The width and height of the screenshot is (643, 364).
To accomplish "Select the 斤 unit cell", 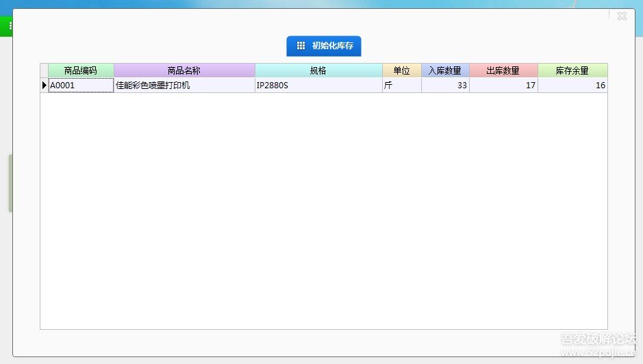I will [402, 86].
